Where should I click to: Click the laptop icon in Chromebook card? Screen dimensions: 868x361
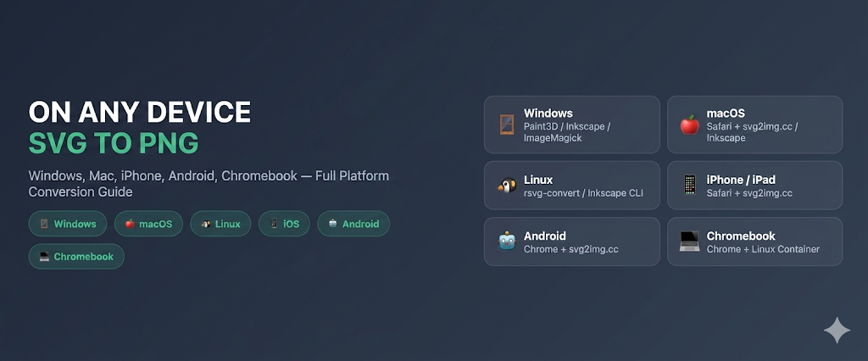click(689, 242)
